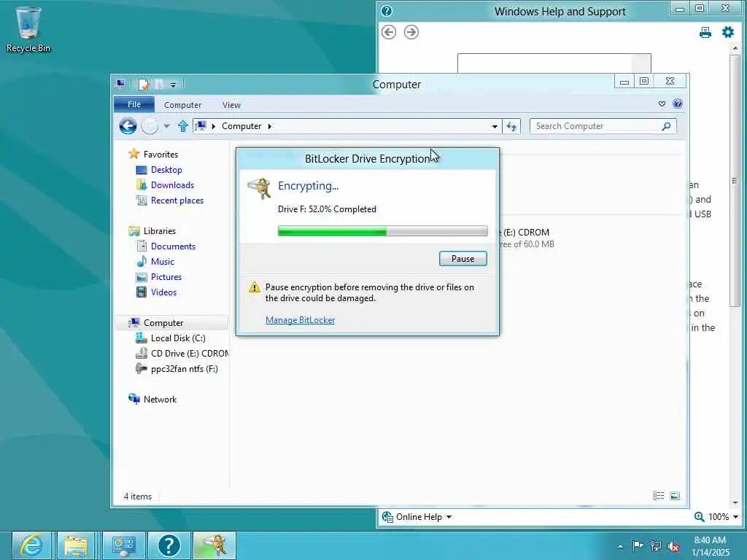This screenshot has height=560, width=747.
Task: Open the View ribbon tab
Action: pyautogui.click(x=231, y=105)
